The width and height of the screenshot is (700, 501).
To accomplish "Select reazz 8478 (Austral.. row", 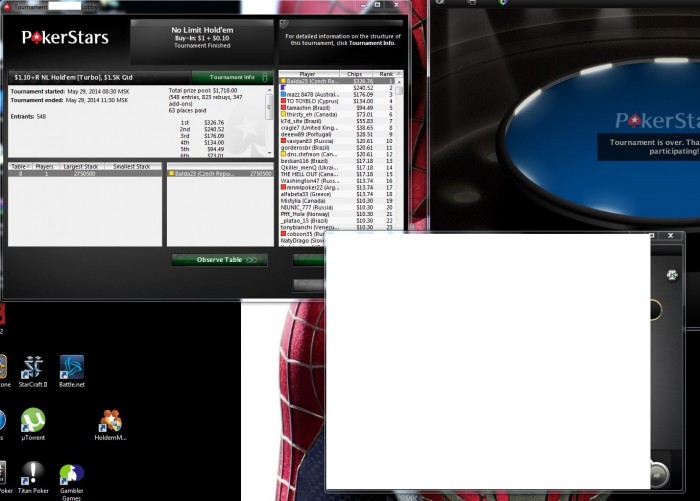I will (337, 95).
